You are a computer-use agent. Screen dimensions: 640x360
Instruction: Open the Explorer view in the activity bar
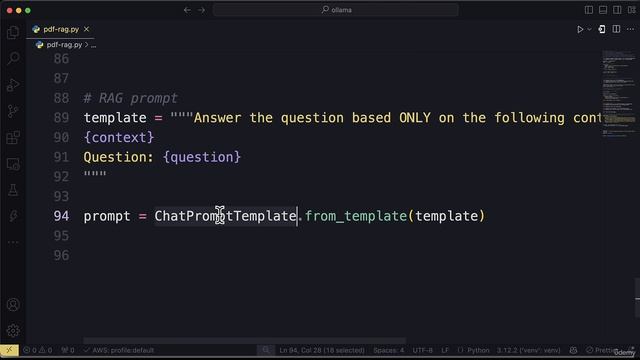13,33
